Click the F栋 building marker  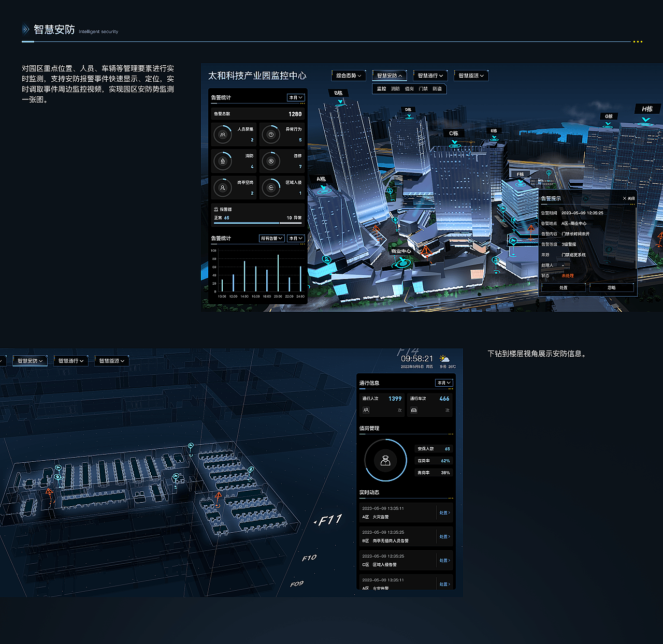520,175
